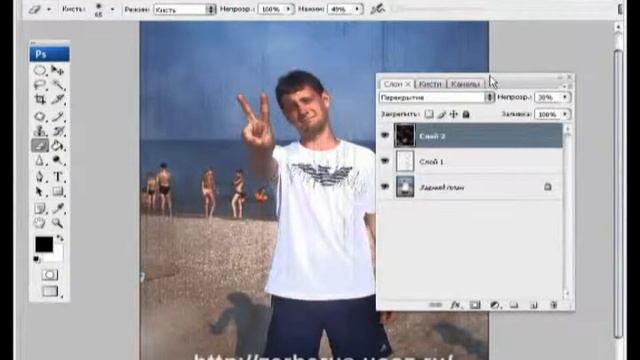640x360 pixels.
Task: Select the Type tool
Action: pos(58,177)
